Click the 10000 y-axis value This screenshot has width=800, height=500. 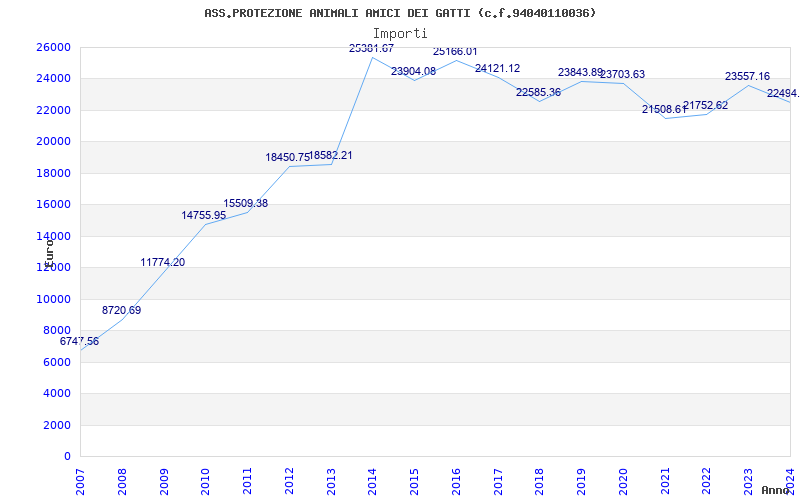[x=53, y=299]
